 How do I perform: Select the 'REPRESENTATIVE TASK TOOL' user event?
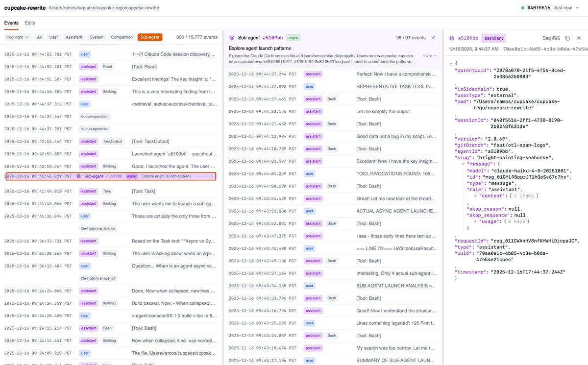(333, 86)
